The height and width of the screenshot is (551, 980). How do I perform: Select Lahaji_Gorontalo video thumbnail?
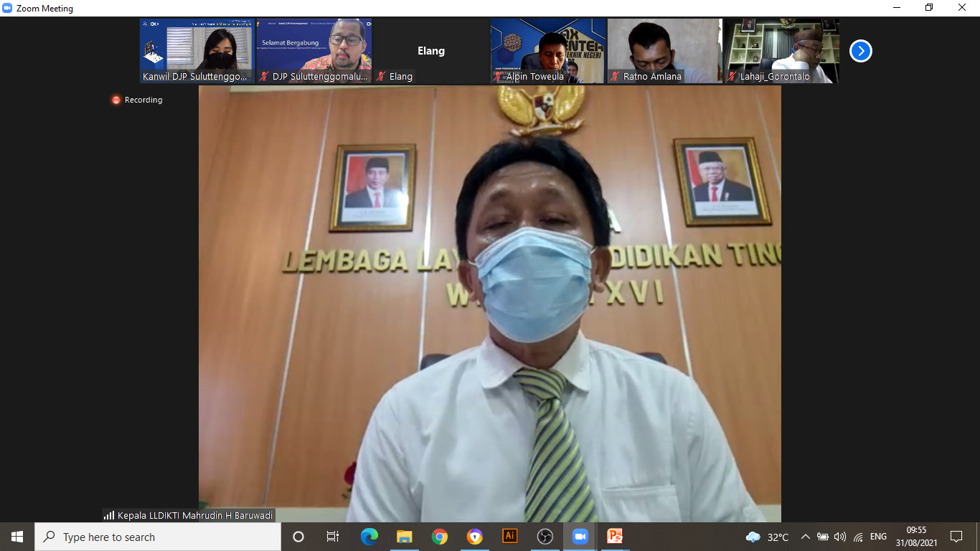coord(781,51)
